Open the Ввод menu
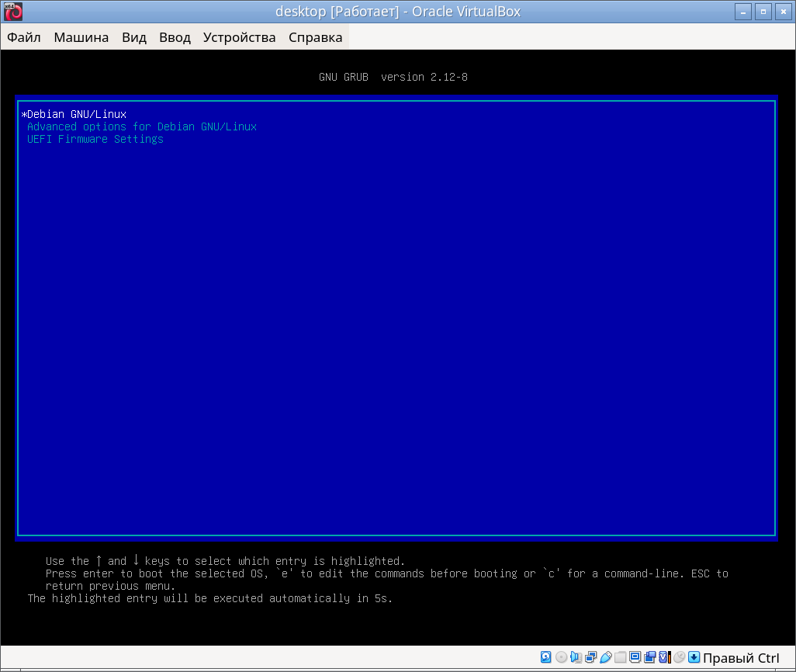The width and height of the screenshot is (796, 672). (175, 37)
